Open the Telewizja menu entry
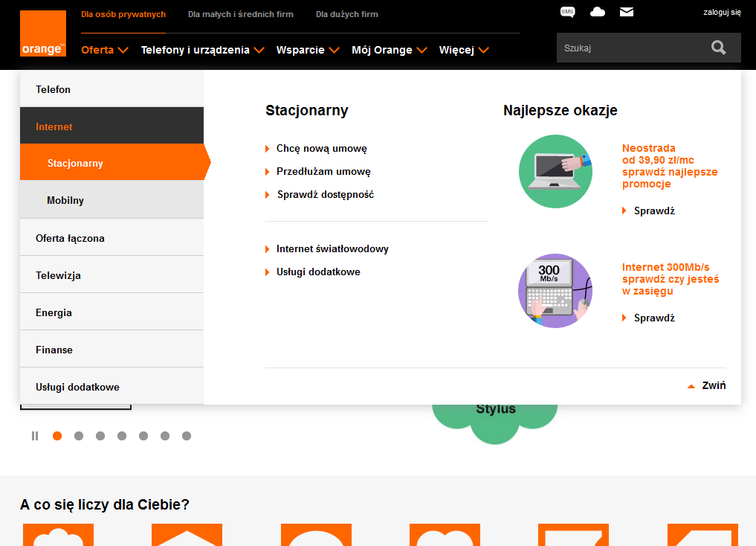Viewport: 756px width, 546px height. point(56,274)
